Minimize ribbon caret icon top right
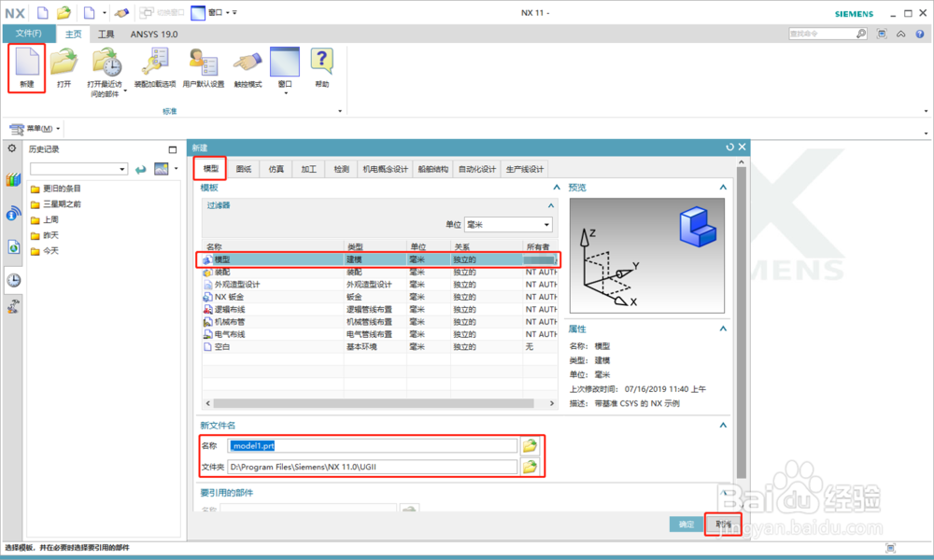This screenshot has height=560, width=934. pos(900,34)
